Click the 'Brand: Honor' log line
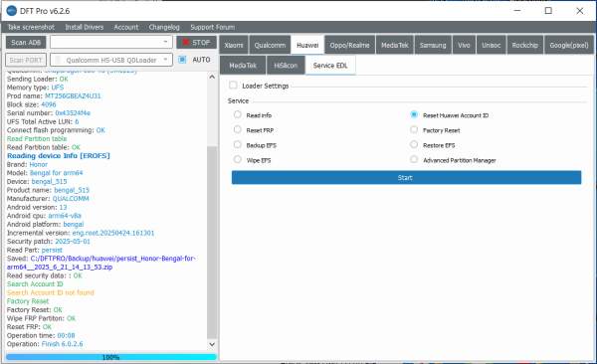Screen dimensions: 597x364 coord(27,164)
